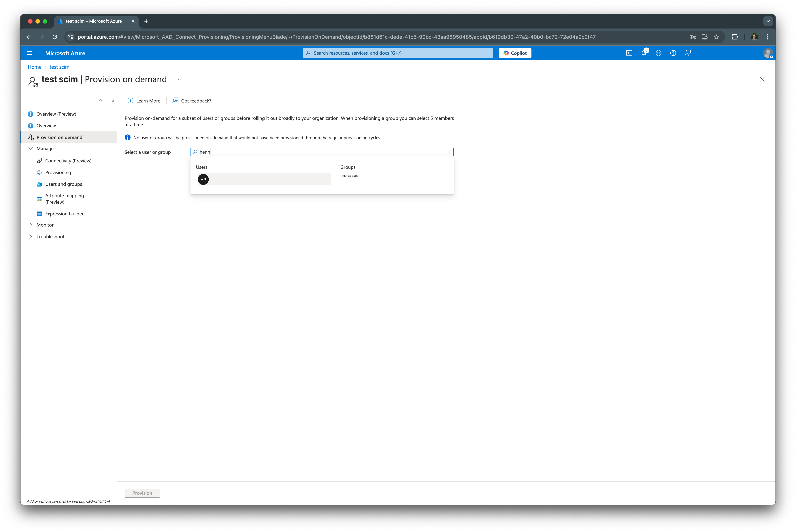Open the portal settings gear
This screenshot has height=532, width=796.
click(659, 53)
